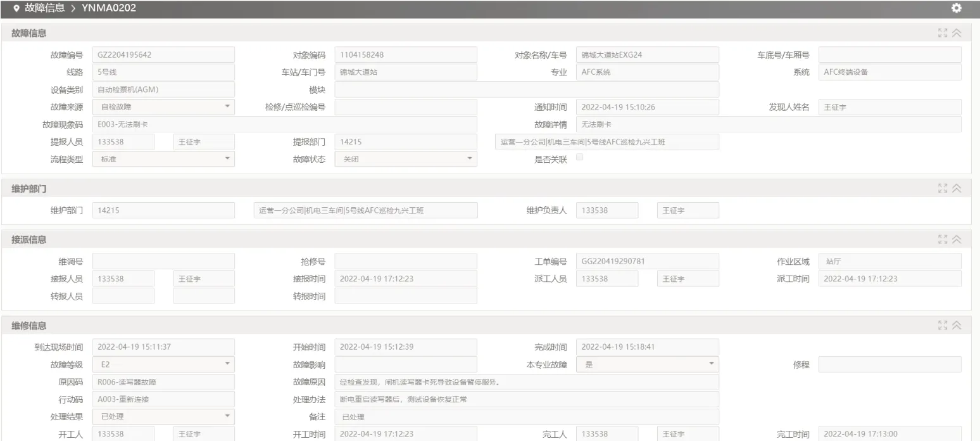This screenshot has width=980, height=441.
Task: Maximize the 维护部门 section panel
Action: (x=943, y=188)
